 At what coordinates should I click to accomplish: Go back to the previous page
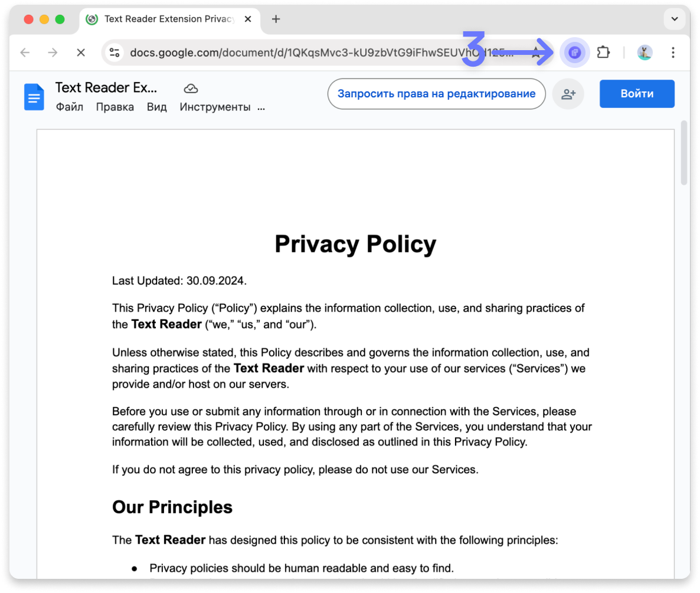click(x=25, y=53)
